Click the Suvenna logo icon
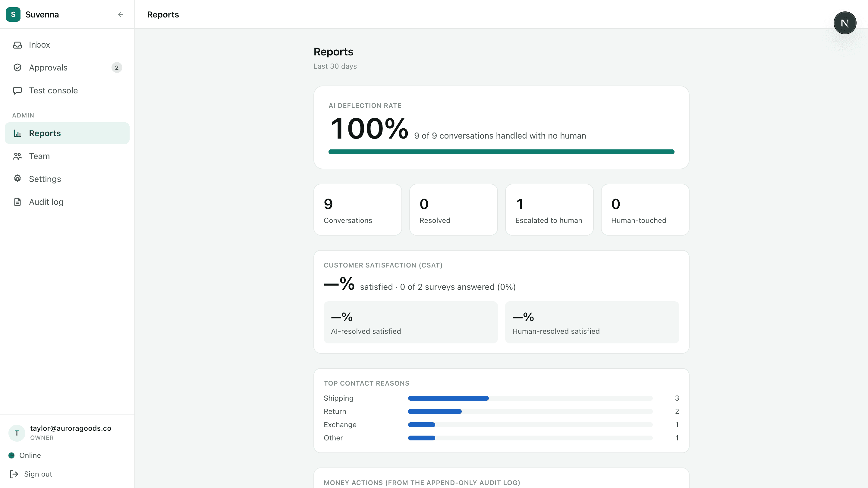Viewport: 868px width, 488px height. point(13,14)
